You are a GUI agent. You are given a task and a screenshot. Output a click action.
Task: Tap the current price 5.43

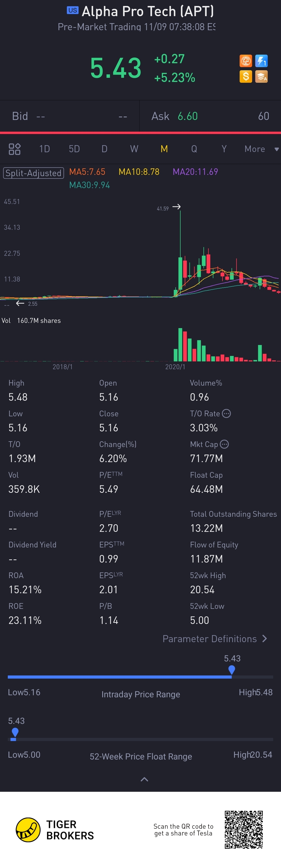click(116, 68)
